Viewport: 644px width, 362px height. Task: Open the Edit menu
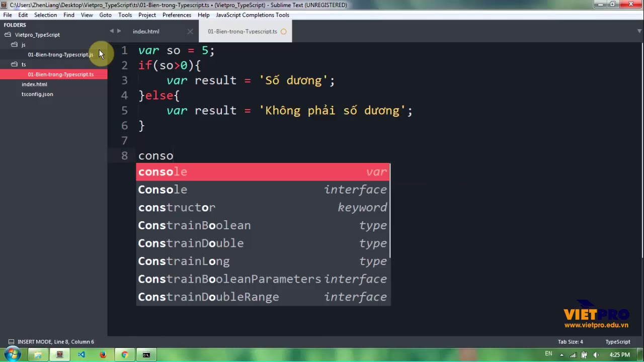click(23, 15)
